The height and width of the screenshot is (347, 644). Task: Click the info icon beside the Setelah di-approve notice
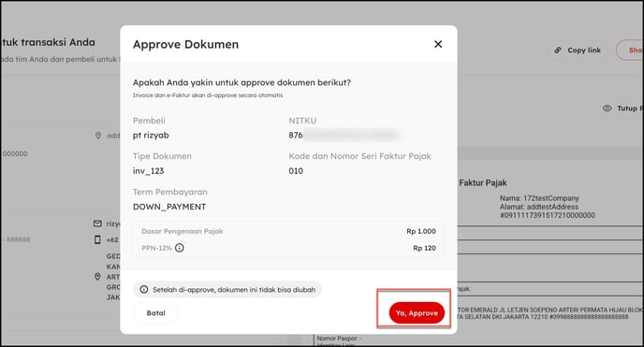tap(144, 290)
